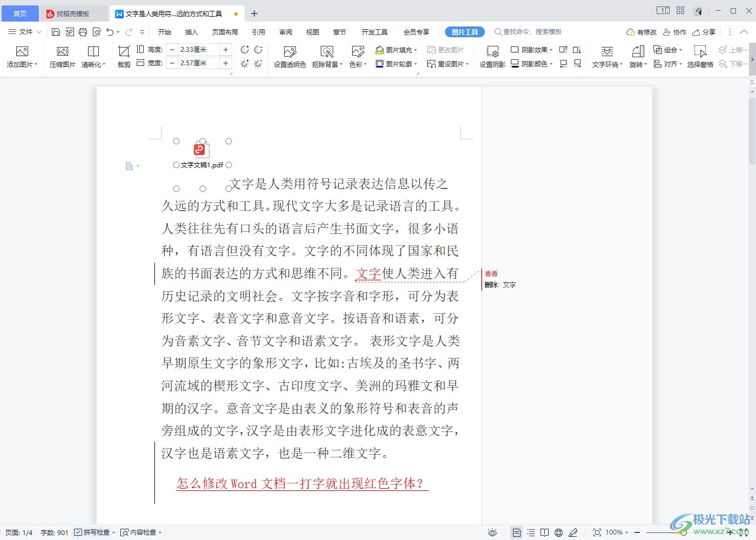Switch to the 找稻壳模板 tab

(73, 13)
